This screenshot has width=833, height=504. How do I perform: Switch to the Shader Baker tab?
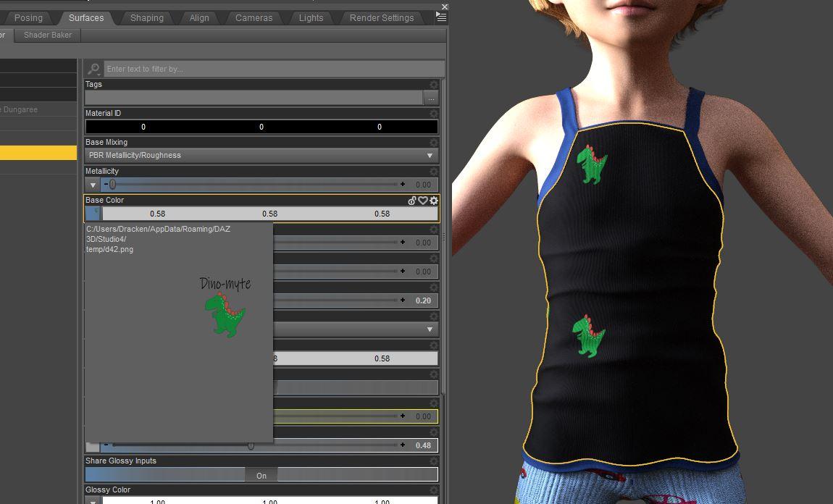tap(47, 34)
